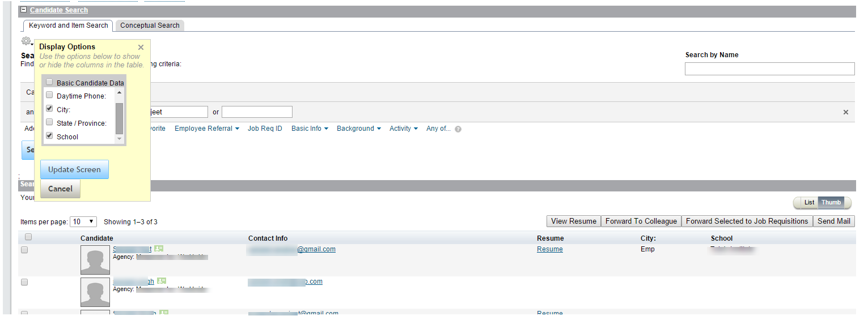
Task: Add the Job Req ID criteria link
Action: click(265, 129)
